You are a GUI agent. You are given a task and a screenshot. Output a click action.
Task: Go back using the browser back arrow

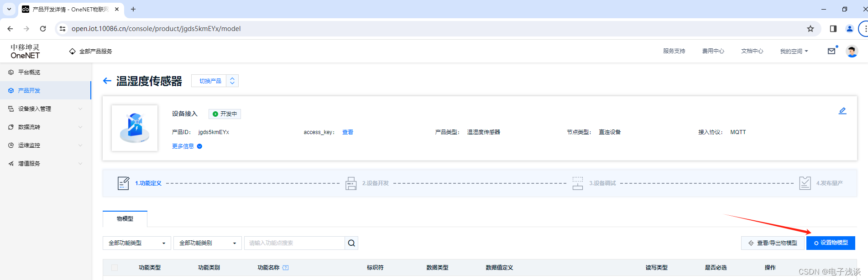10,29
